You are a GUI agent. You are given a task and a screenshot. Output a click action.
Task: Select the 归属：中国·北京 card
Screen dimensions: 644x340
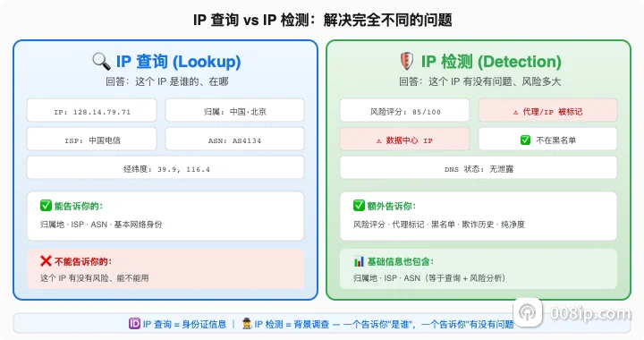point(234,110)
